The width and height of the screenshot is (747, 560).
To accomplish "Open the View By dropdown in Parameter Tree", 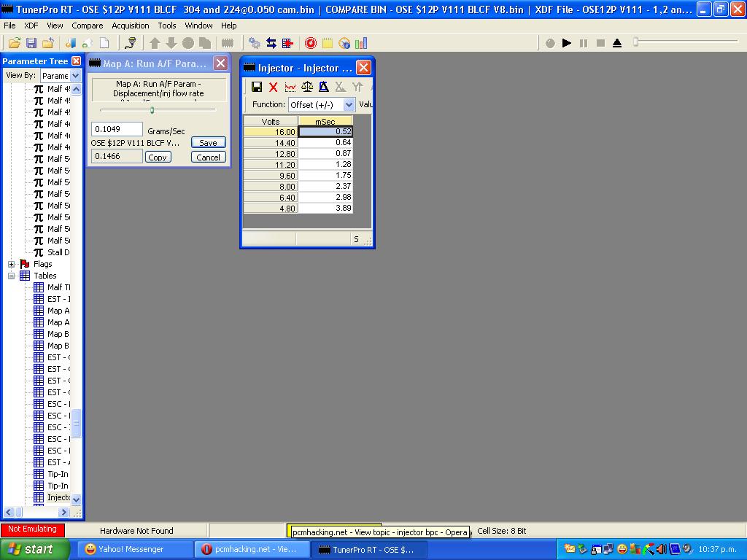I will point(75,76).
